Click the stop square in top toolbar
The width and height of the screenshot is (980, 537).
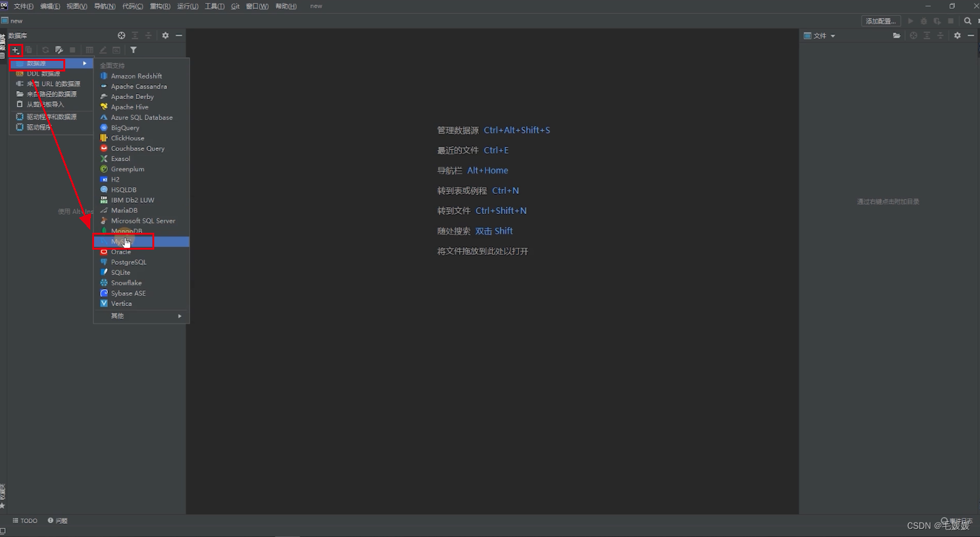click(x=951, y=21)
